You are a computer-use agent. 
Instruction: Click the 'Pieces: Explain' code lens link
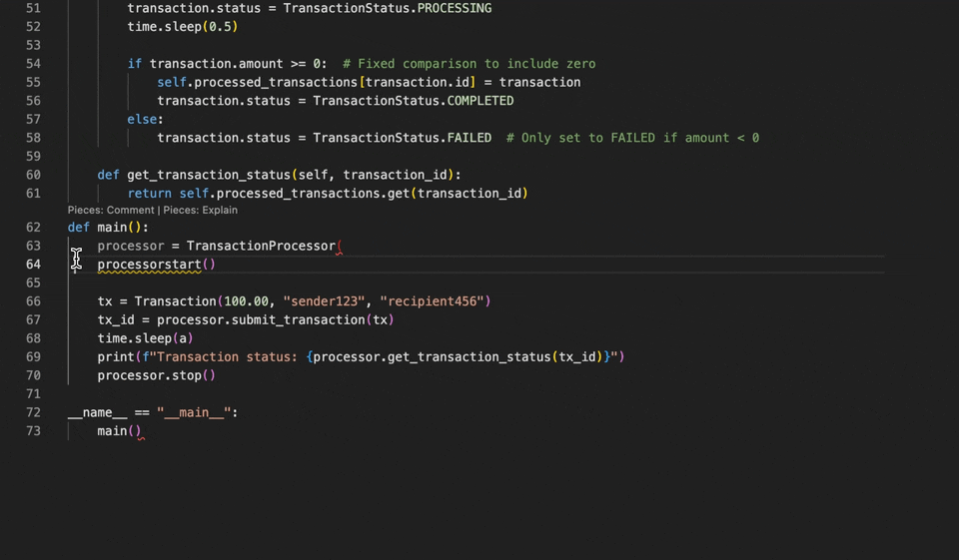tap(200, 210)
